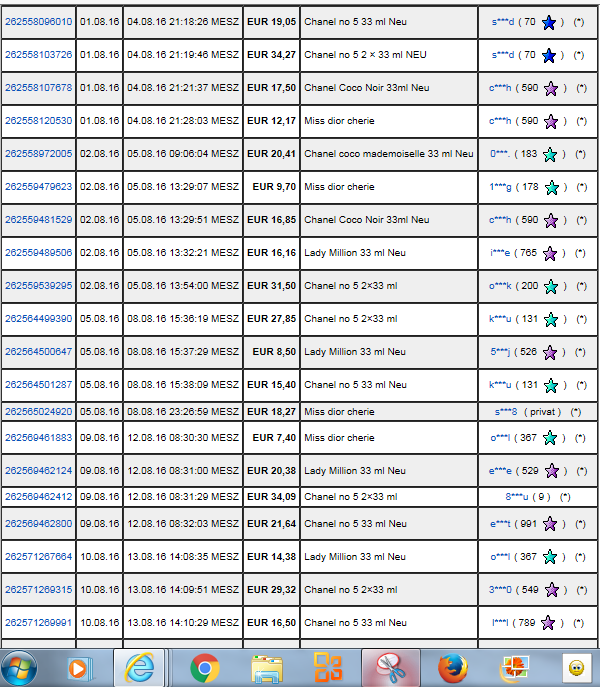Launch Google Chrome from the taskbar

click(205, 669)
